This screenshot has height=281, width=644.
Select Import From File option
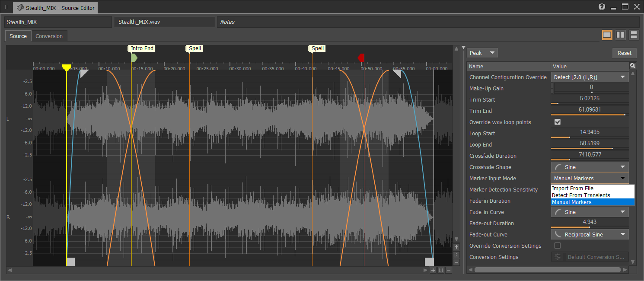pyautogui.click(x=573, y=188)
